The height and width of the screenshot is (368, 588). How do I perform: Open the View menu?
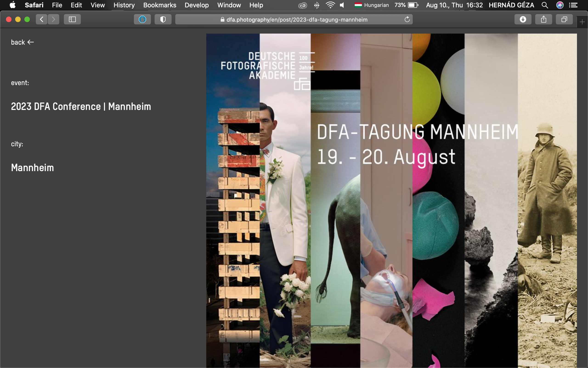pos(98,5)
